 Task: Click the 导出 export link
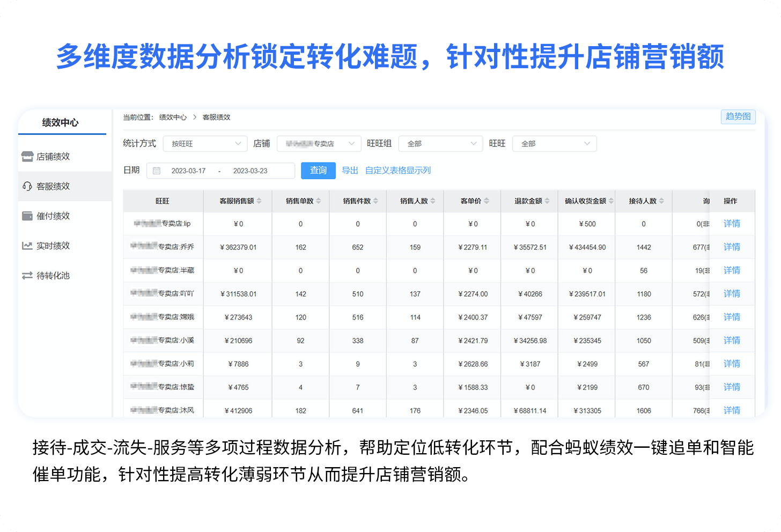tap(350, 171)
